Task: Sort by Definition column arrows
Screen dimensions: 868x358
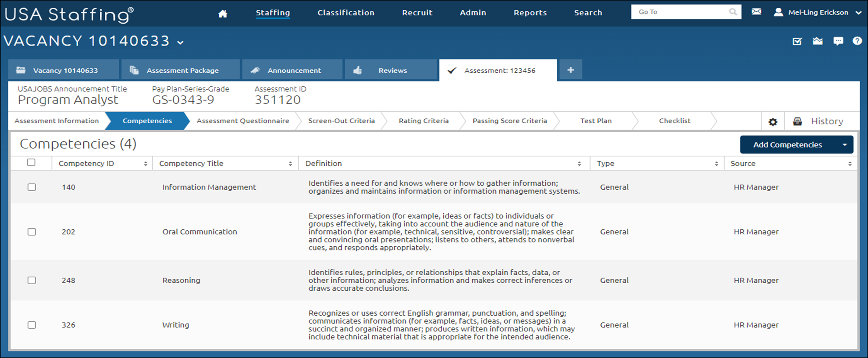Action: coord(579,164)
